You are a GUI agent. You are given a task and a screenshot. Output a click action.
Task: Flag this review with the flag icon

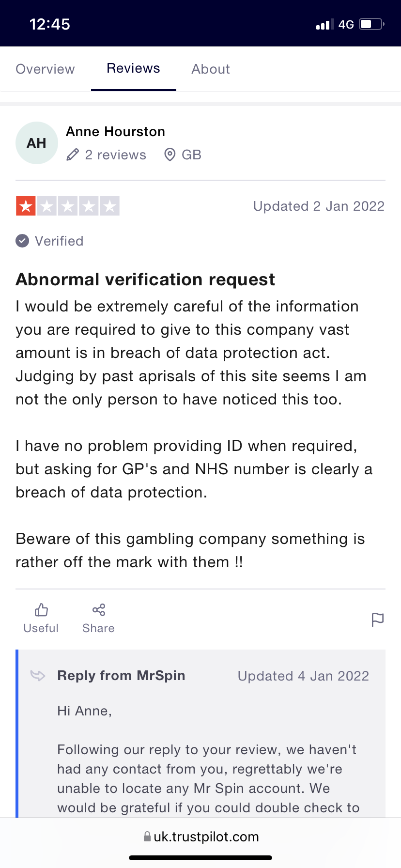[377, 620]
